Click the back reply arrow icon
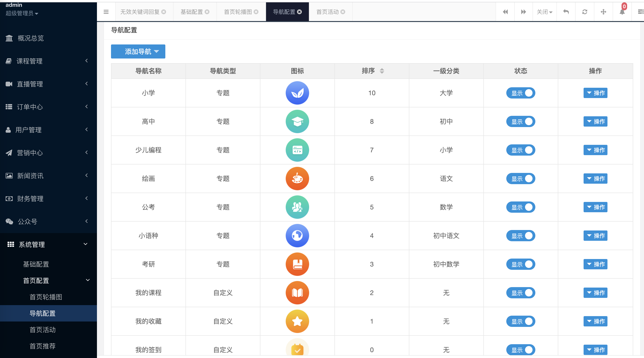This screenshot has height=358, width=644. (x=566, y=12)
